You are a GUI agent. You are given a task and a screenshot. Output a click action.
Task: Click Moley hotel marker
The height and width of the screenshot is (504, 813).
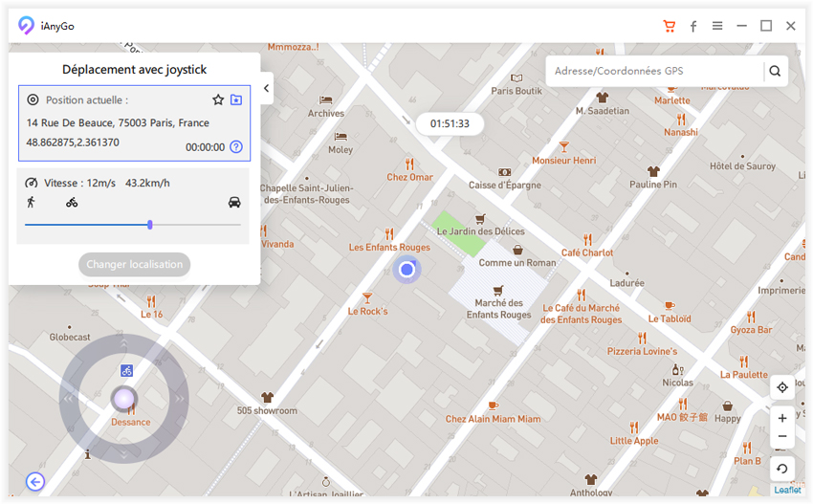[341, 137]
